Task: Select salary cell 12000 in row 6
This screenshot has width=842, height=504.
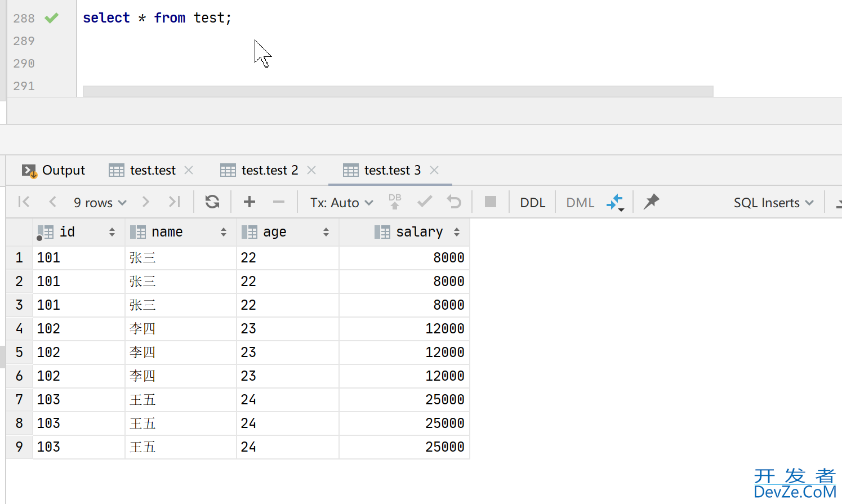Action: coord(404,376)
